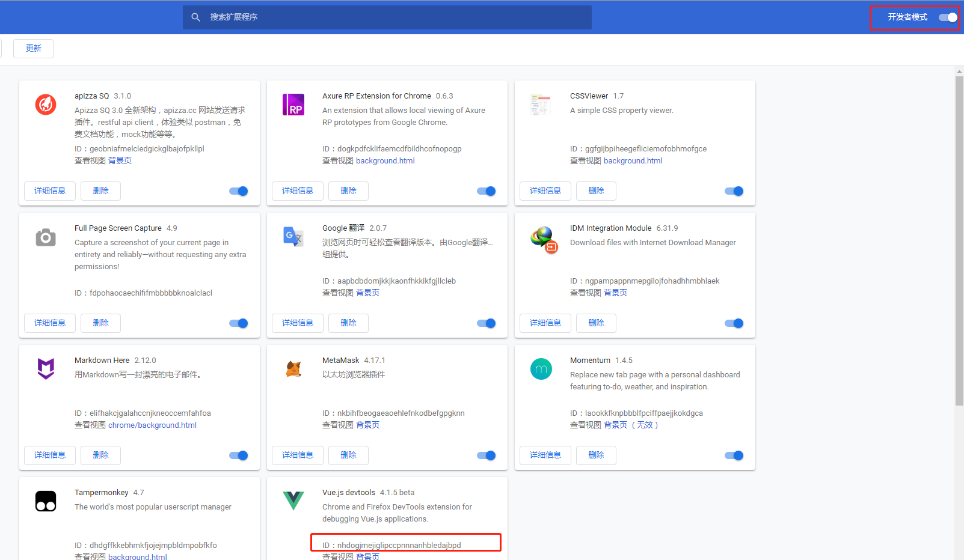Click the Momentum extension icon
Image resolution: width=964 pixels, height=560 pixels.
[x=541, y=369]
